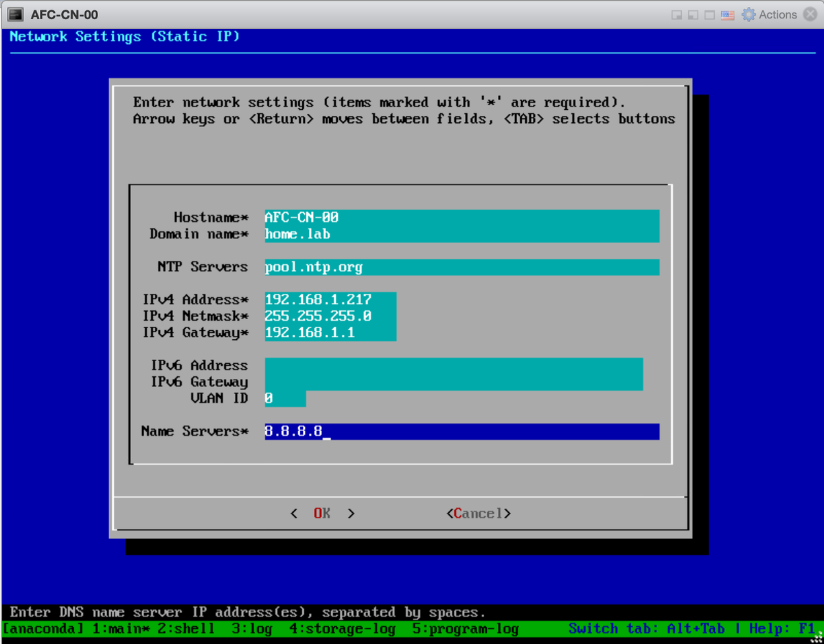Screen dimensions: 824x644
Task: Click the Domain name field showing home.lab
Action: (460, 234)
